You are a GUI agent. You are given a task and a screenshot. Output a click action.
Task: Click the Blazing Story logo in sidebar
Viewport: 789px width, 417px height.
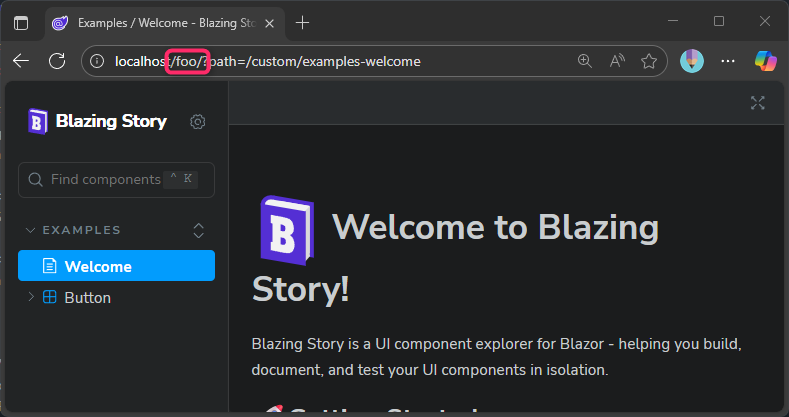(38, 121)
